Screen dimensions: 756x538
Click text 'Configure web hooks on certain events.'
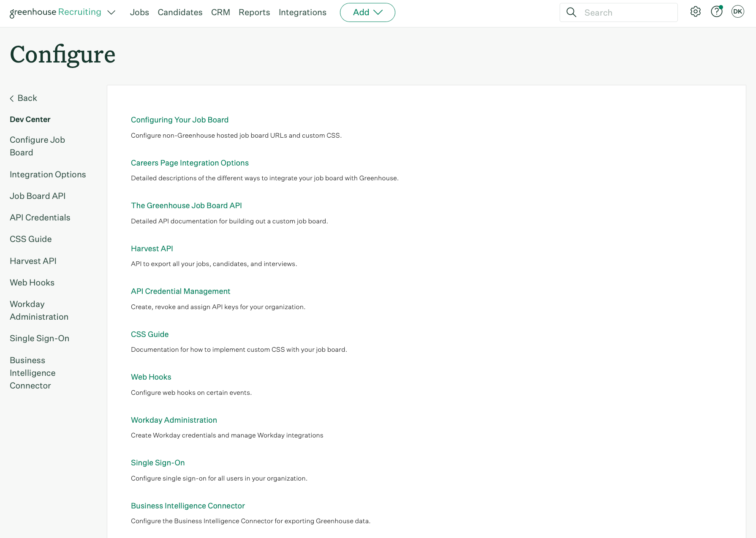(x=191, y=393)
